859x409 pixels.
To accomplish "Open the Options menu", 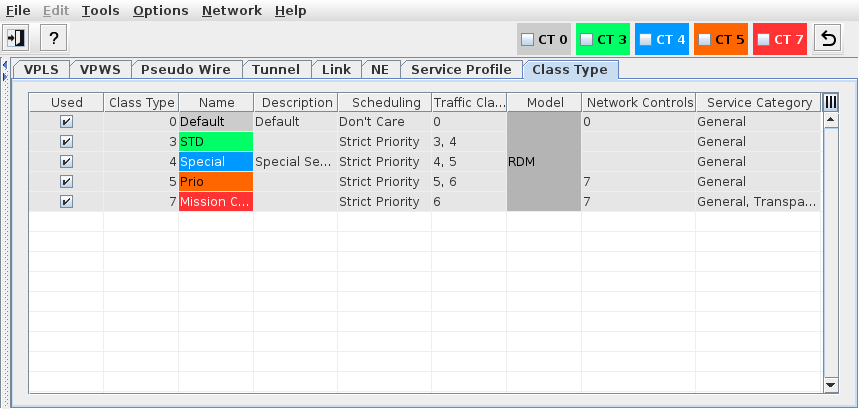I will pyautogui.click(x=160, y=10).
